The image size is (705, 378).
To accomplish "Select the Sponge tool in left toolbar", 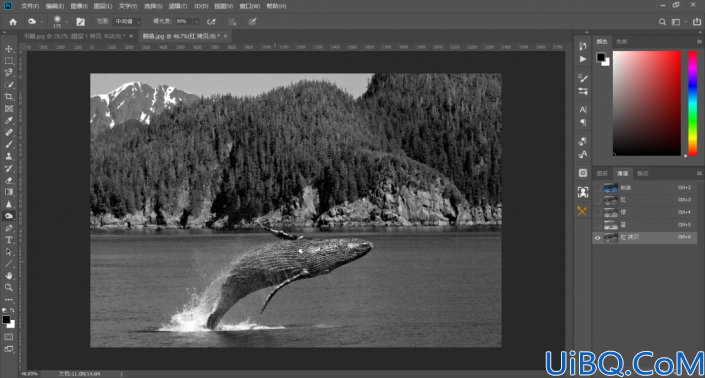I will pyautogui.click(x=9, y=216).
